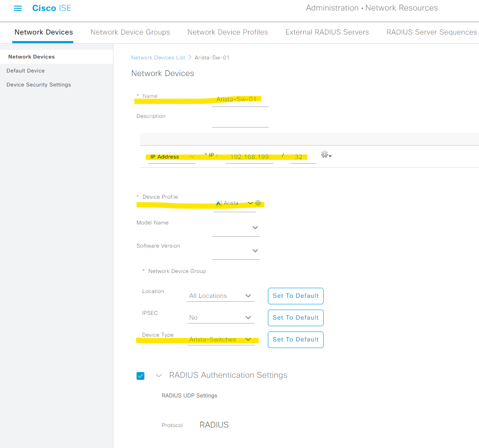Image resolution: width=479 pixels, height=448 pixels.
Task: Click Set To Default for IPSEC
Action: pos(296,318)
